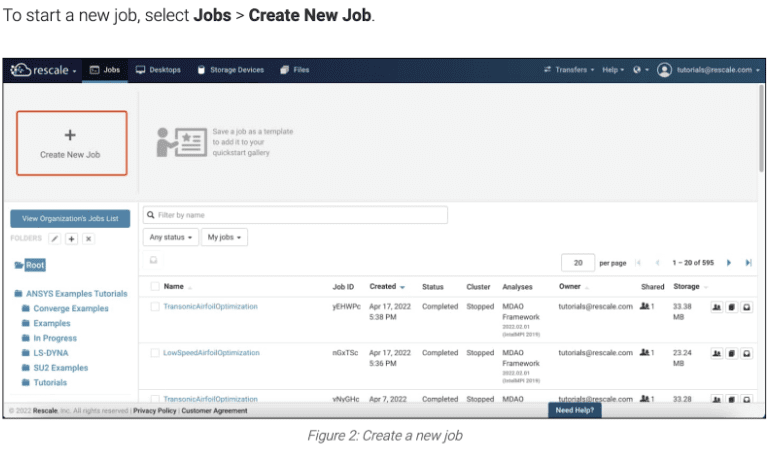Click the delete folder X icon
Screen dimensions: 769x451
[88, 239]
